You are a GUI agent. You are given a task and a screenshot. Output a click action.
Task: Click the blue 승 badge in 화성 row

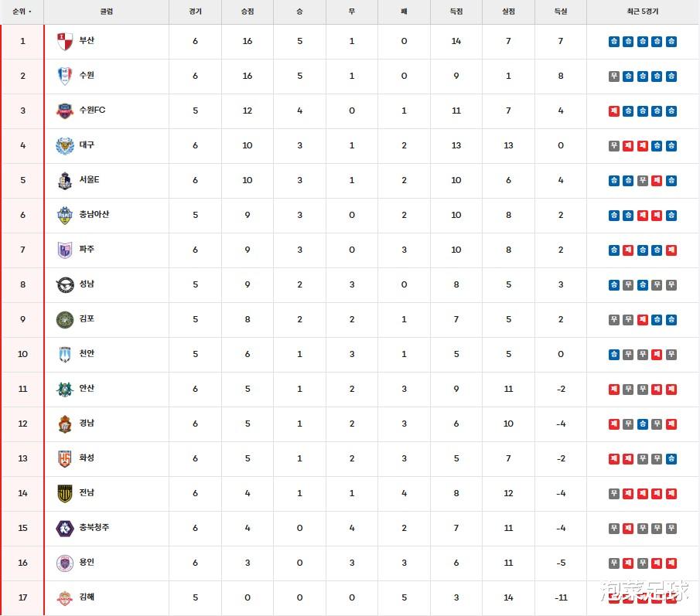671,458
